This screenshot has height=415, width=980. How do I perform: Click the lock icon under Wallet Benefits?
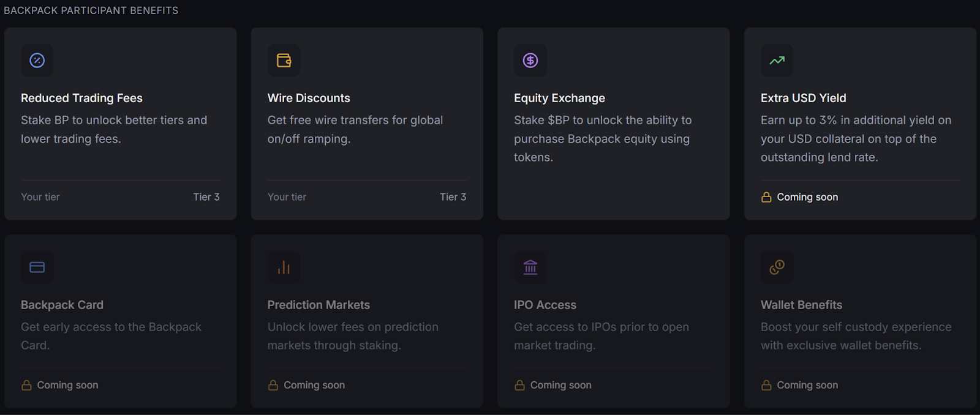766,385
